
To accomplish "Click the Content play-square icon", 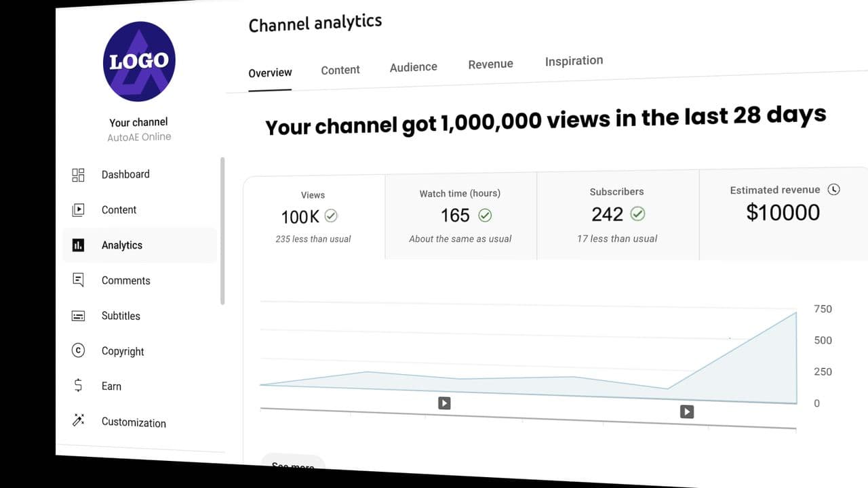I will coord(78,210).
